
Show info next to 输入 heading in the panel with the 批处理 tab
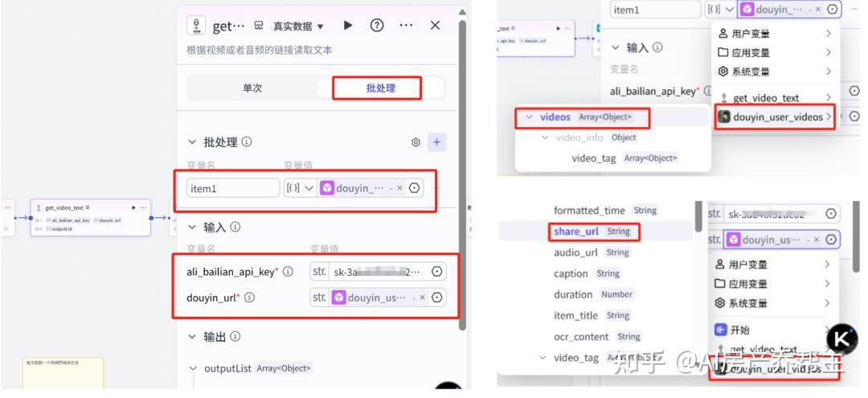(235, 227)
